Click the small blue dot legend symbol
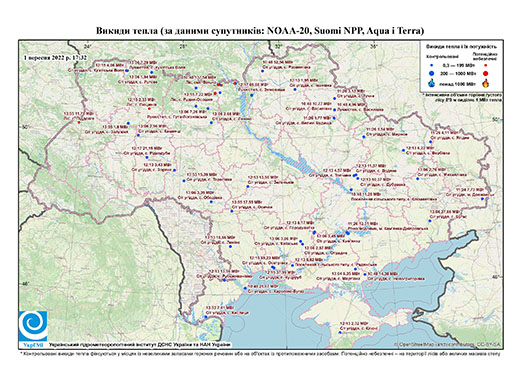 tap(432, 66)
